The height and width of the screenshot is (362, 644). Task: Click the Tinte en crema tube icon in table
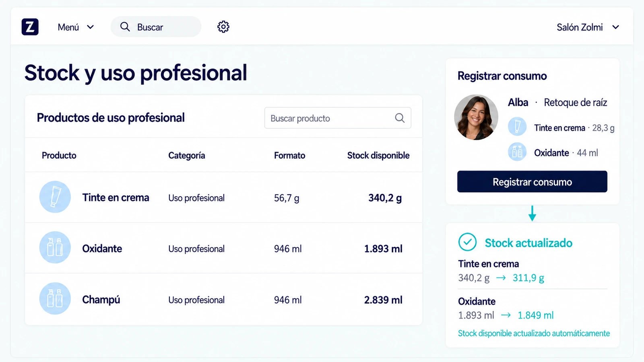pos(55,197)
